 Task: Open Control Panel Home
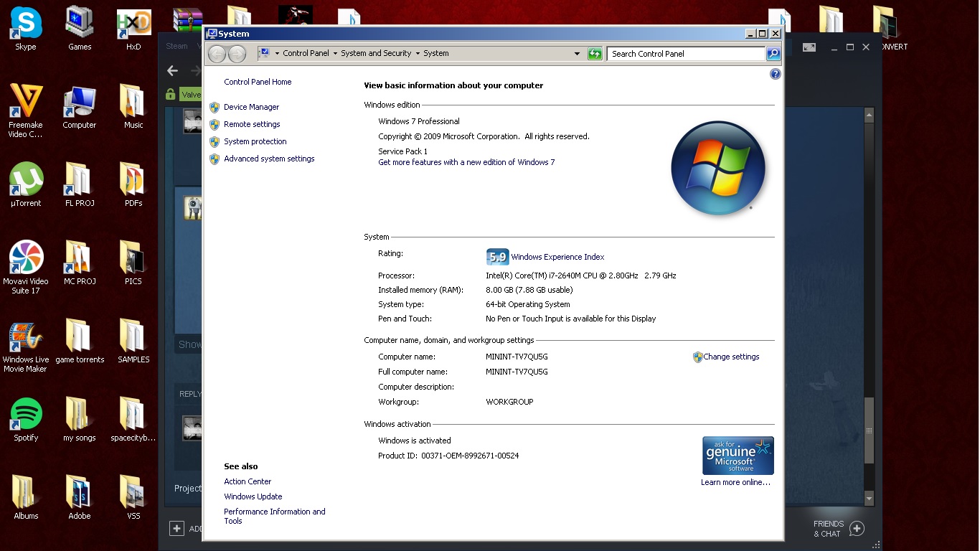[258, 82]
